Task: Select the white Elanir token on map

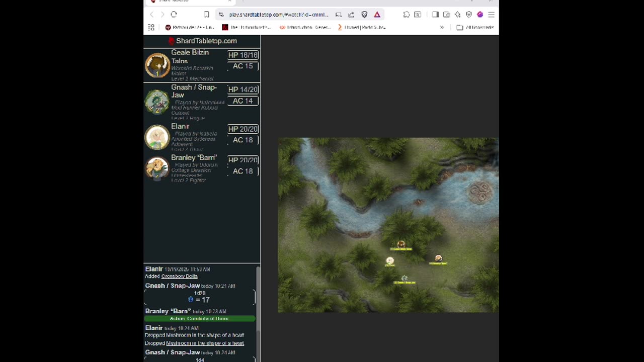Action: (x=389, y=260)
